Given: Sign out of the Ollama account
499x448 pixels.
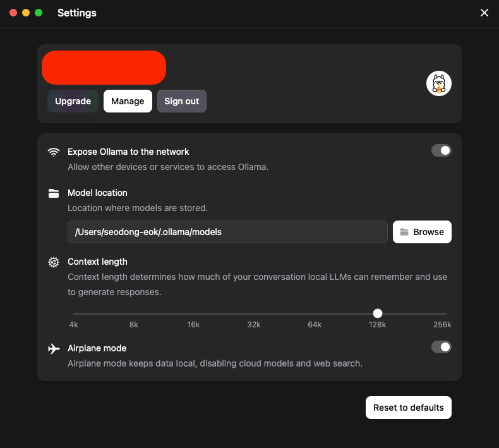Looking at the screenshot, I should point(182,101).
